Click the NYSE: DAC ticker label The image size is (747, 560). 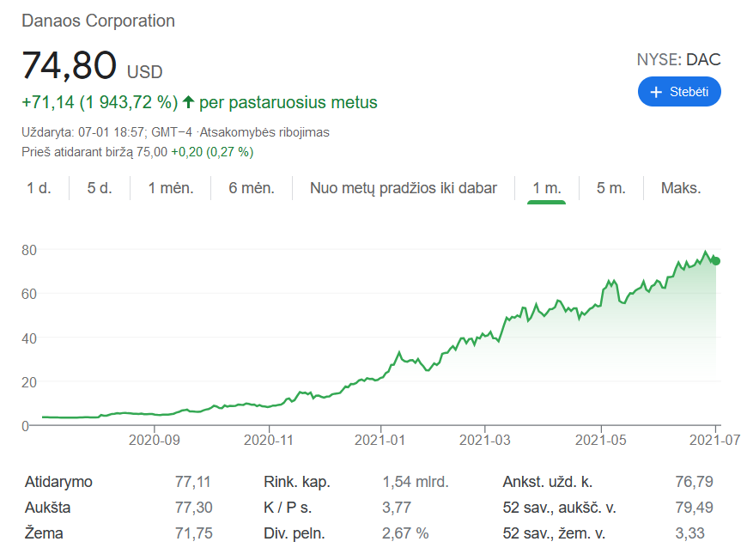point(678,59)
